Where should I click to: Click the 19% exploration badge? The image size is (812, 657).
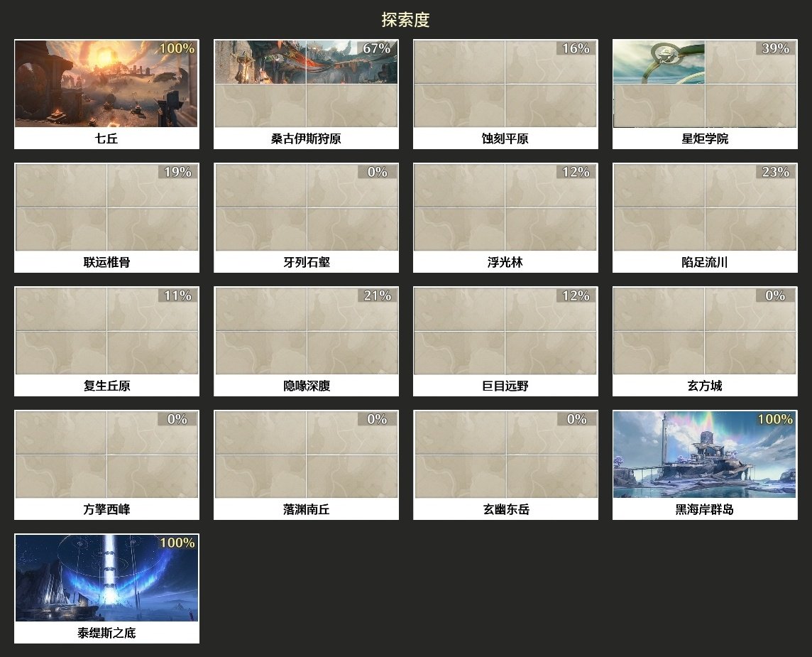[177, 171]
